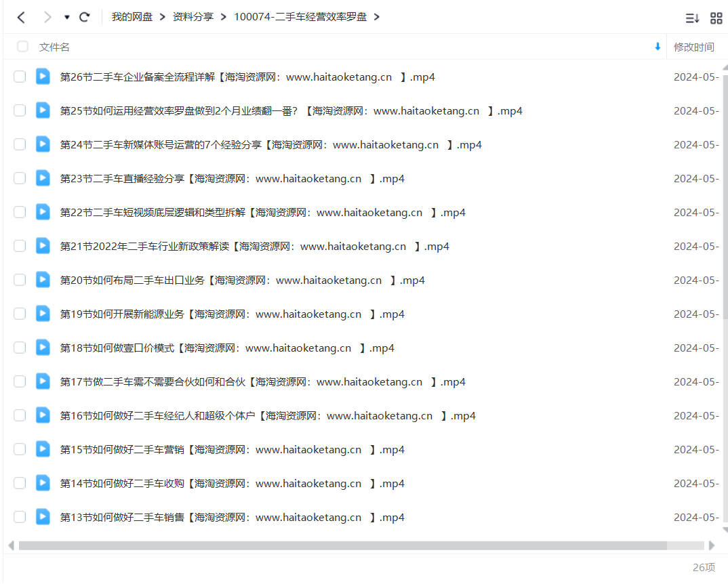Click the video icon of 第22节 file
The width and height of the screenshot is (728, 584).
click(43, 211)
